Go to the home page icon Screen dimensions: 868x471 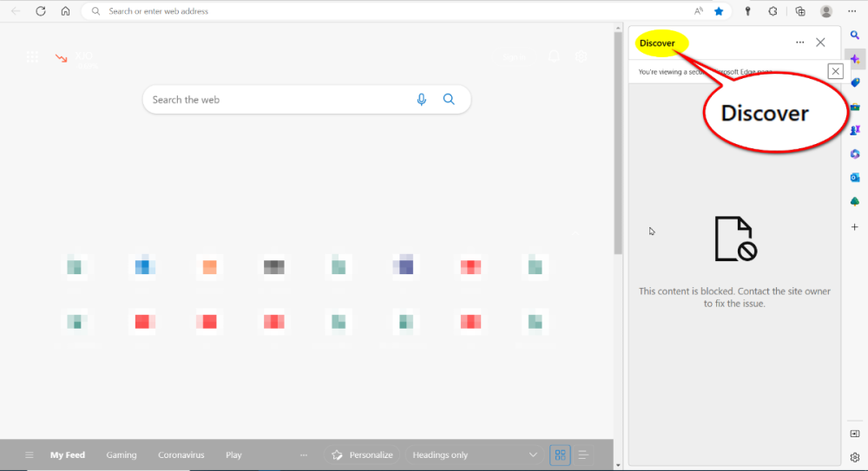click(65, 11)
